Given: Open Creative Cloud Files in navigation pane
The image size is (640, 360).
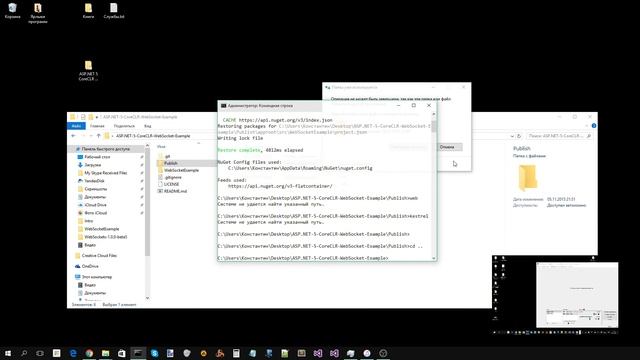Looking at the screenshot, I should click(x=99, y=256).
